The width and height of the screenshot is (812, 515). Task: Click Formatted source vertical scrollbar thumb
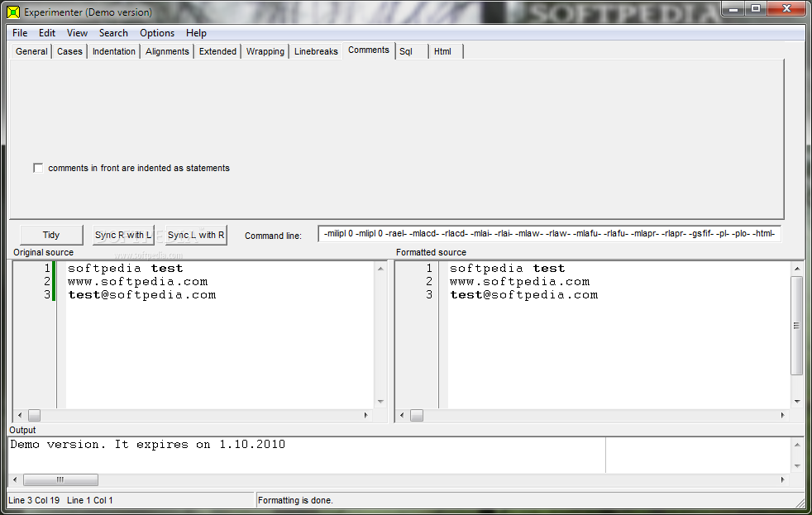[797, 326]
